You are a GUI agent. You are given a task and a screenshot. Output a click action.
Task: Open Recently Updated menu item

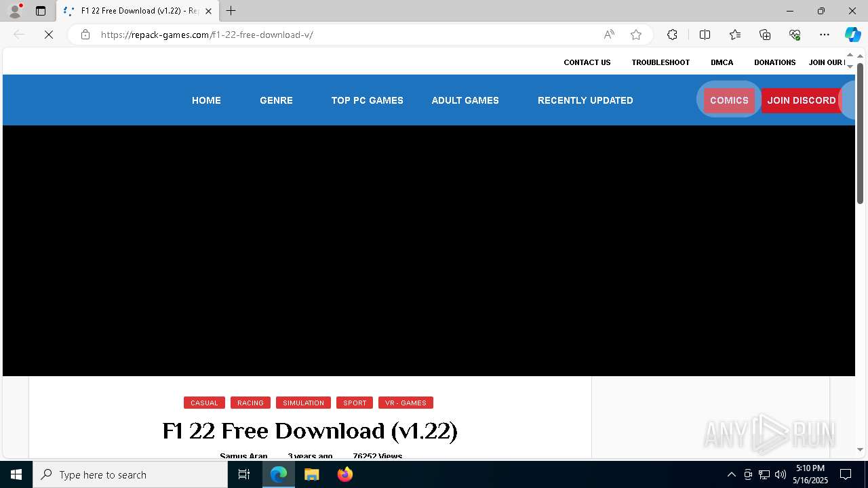[585, 100]
